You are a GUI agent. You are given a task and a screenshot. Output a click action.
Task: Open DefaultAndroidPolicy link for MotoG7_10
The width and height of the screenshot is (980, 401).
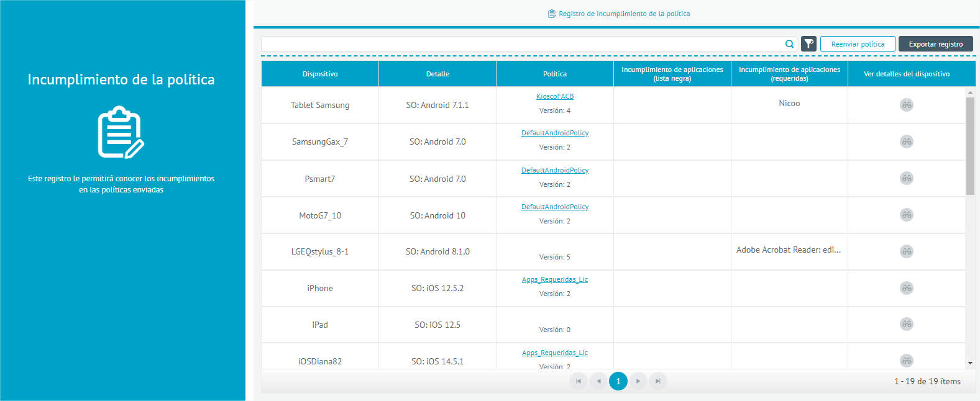point(555,207)
